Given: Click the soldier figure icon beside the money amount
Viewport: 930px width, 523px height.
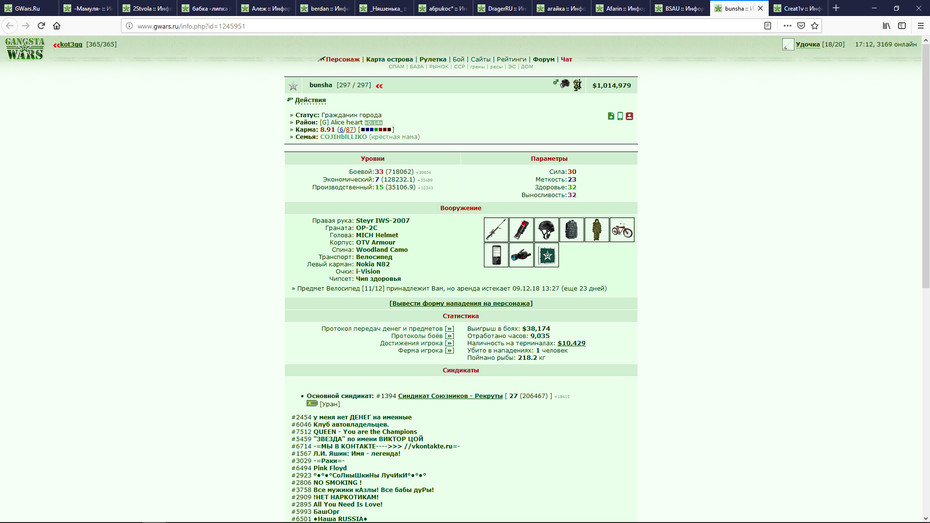Looking at the screenshot, I should tap(577, 85).
